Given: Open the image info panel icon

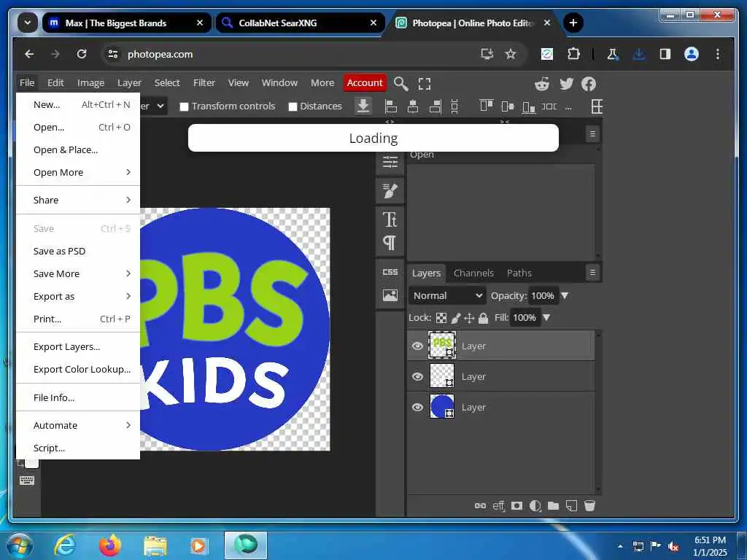Looking at the screenshot, I should click(x=390, y=295).
